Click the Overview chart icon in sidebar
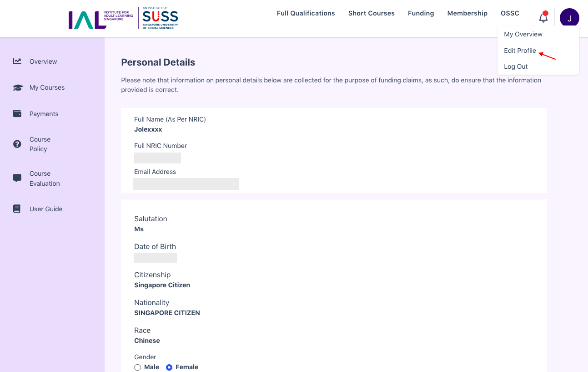The width and height of the screenshot is (588, 372). 17,61
